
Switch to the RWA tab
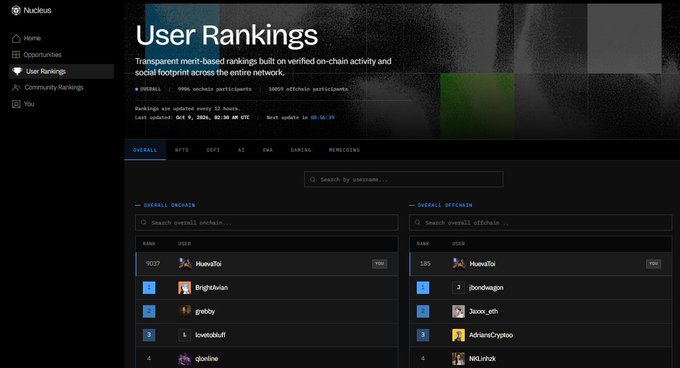pos(268,150)
